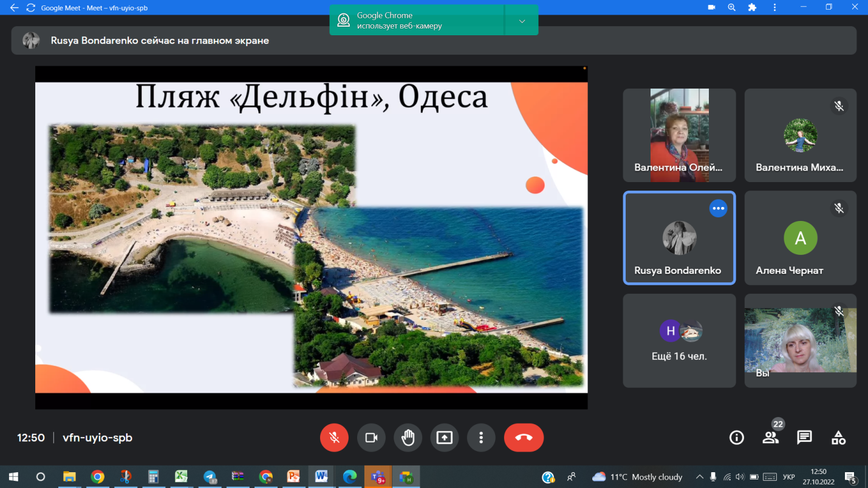
Task: Open Word from the Windows taskbar
Action: [321, 477]
